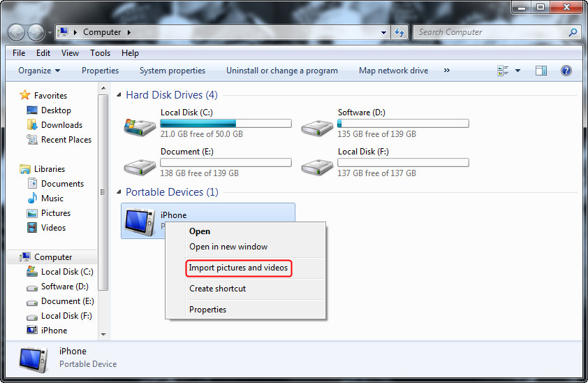This screenshot has width=588, height=383.
Task: Click the arrow after Computer in address bar
Action: coord(129,33)
